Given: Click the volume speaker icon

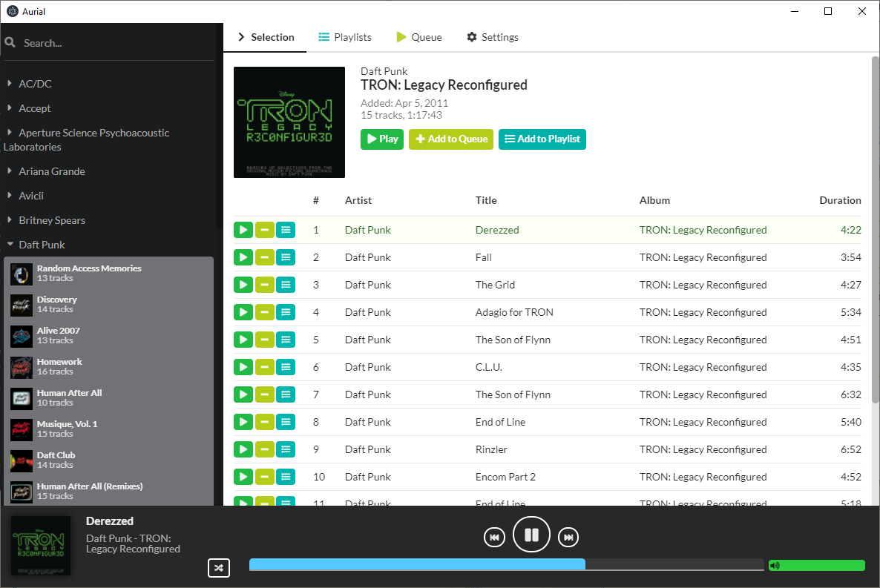Looking at the screenshot, I should [x=775, y=566].
